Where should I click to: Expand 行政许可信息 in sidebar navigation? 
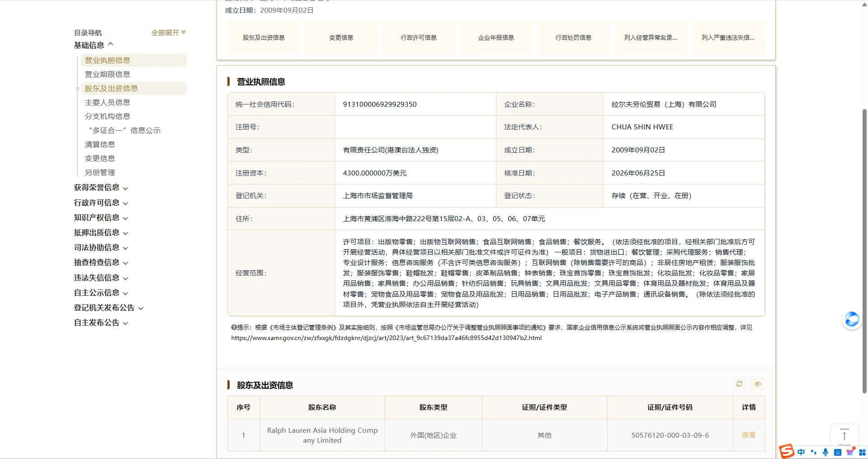coord(101,203)
